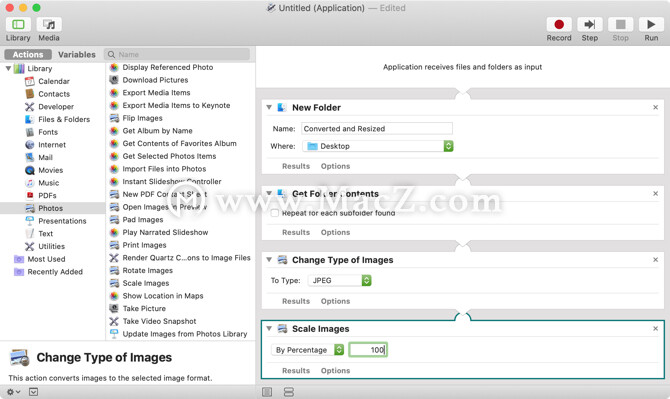
Task: Show Results of Change Type of Images
Action: point(296,301)
